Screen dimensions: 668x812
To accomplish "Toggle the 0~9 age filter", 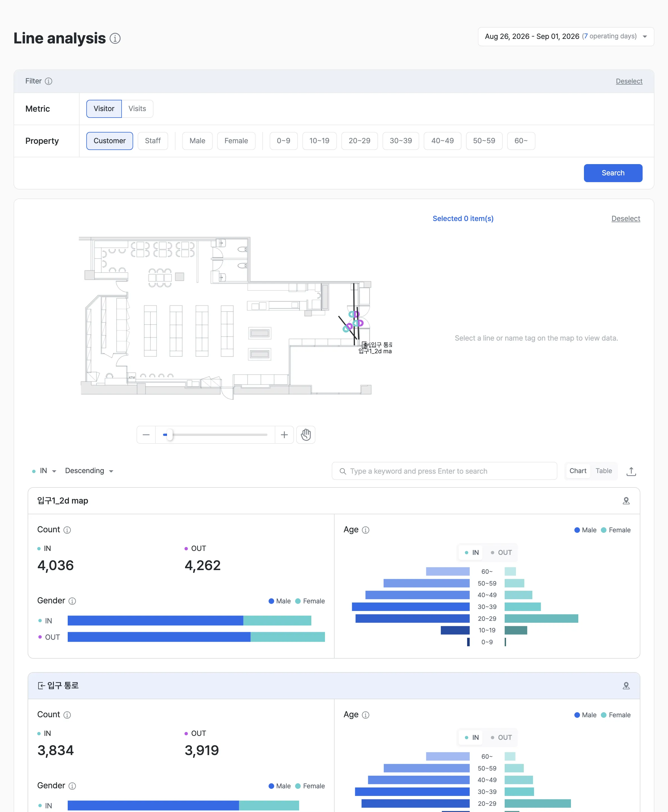I will coord(284,141).
